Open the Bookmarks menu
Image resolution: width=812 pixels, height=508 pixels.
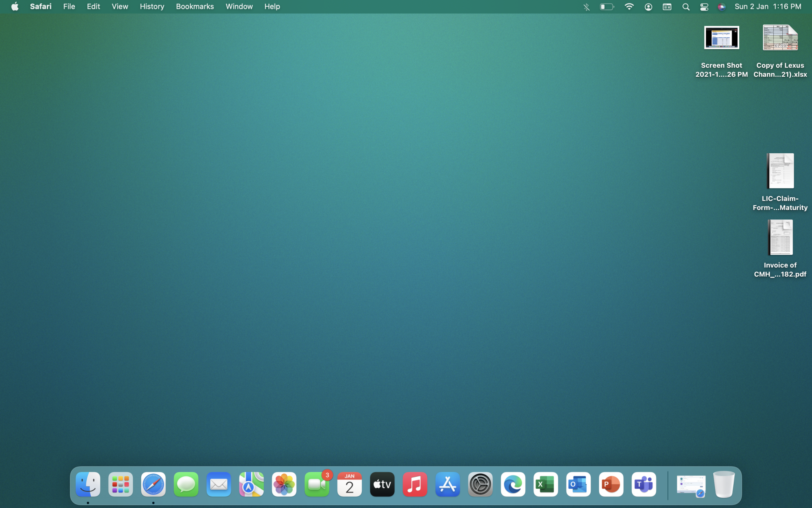[x=194, y=7]
